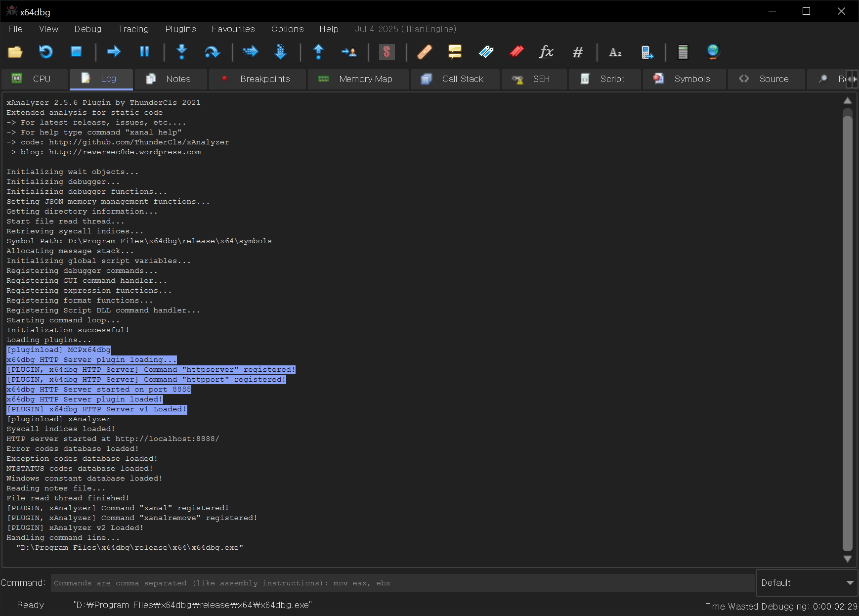The image size is (859, 616).
Task: Open the Options menu
Action: coord(288,29)
